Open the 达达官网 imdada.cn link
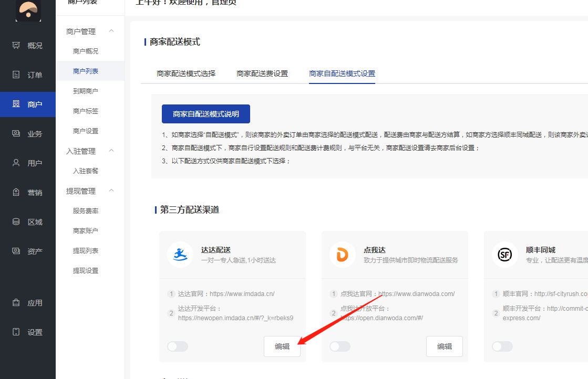 click(242, 294)
